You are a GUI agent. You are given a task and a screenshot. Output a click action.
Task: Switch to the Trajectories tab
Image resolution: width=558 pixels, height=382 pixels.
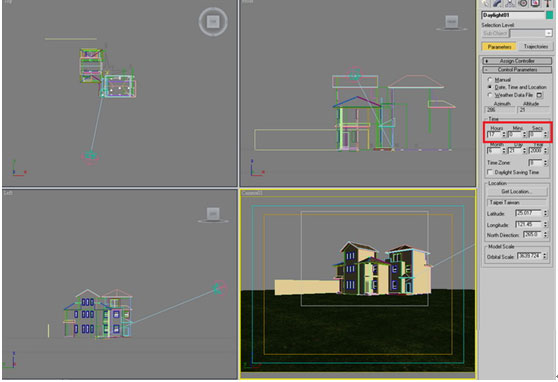coord(536,47)
